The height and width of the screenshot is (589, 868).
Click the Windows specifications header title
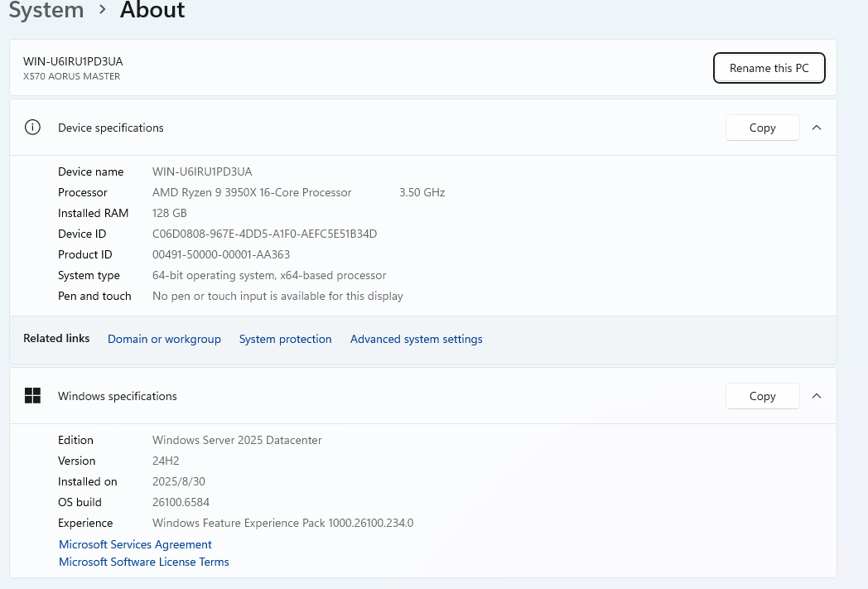[118, 396]
